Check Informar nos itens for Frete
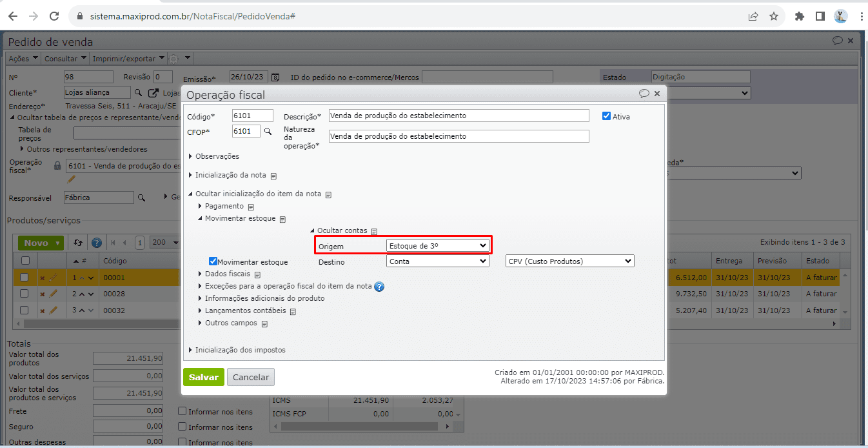 [x=182, y=411]
